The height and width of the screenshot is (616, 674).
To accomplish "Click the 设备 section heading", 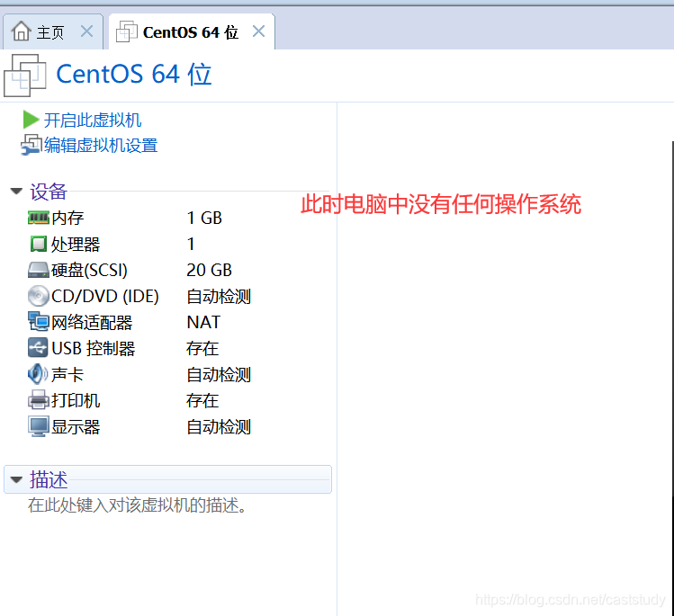I will click(49, 192).
